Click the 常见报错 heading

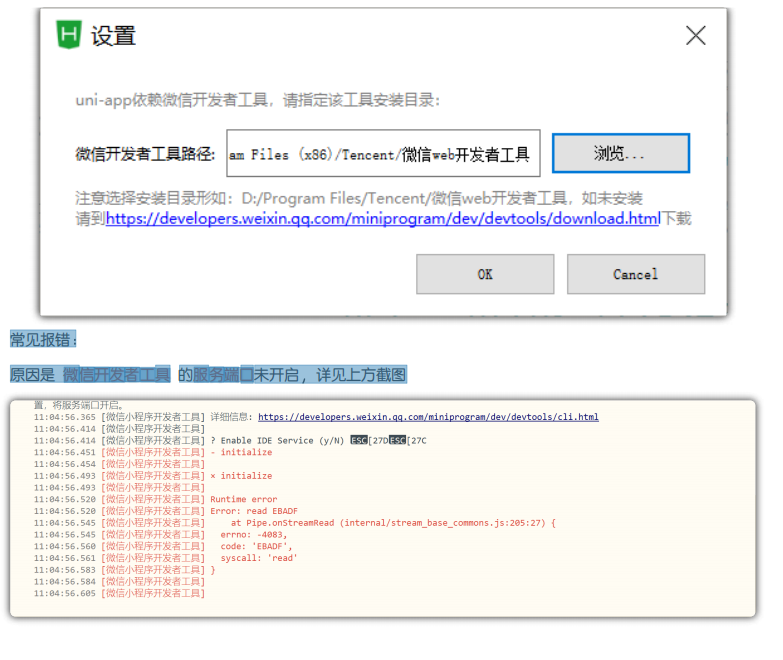coord(43,340)
